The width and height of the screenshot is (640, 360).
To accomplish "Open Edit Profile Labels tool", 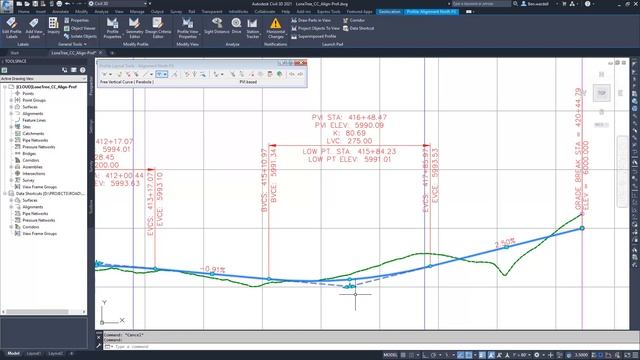I will (11, 28).
